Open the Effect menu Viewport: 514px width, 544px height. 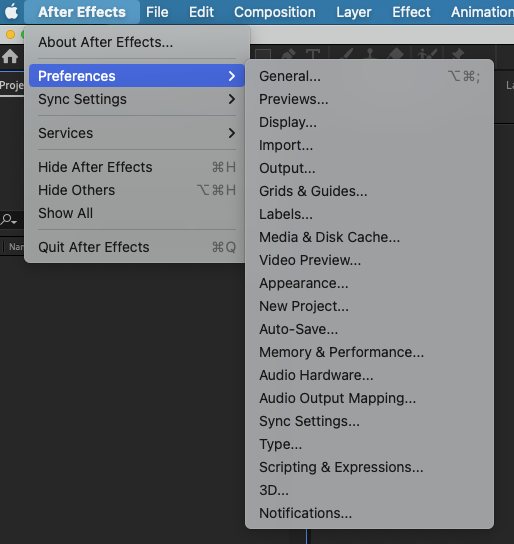coord(411,12)
